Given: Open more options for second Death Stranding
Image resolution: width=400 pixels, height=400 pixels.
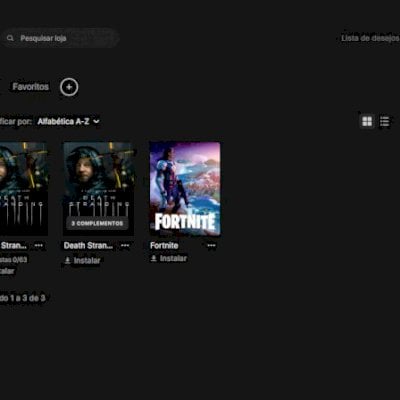Looking at the screenshot, I should [x=125, y=246].
